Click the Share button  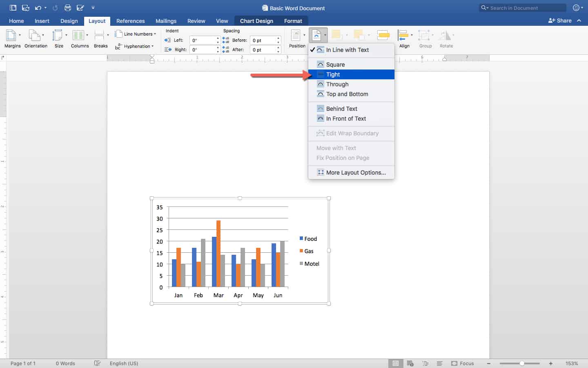tap(560, 20)
